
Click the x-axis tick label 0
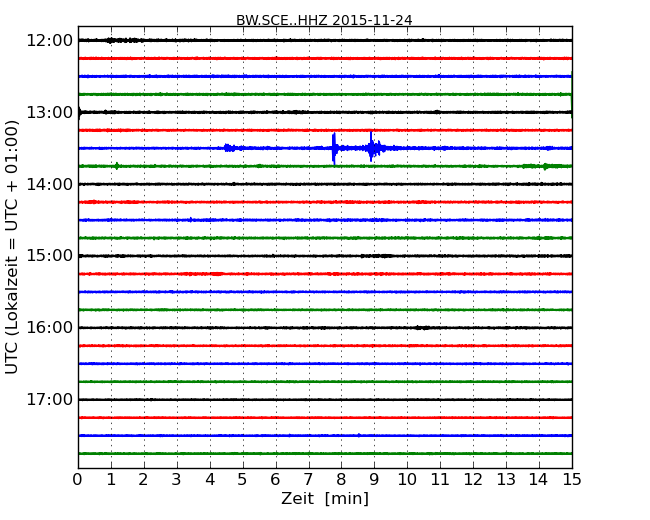(78, 479)
